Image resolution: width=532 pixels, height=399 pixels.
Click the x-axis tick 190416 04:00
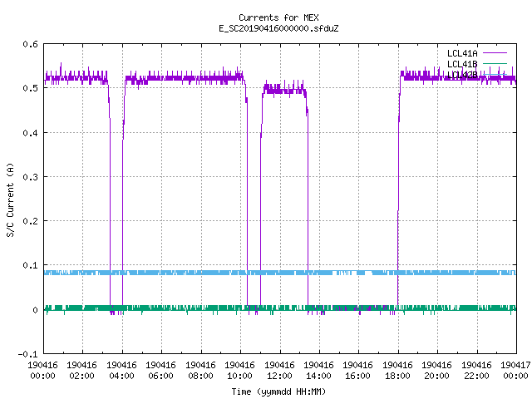click(x=121, y=371)
